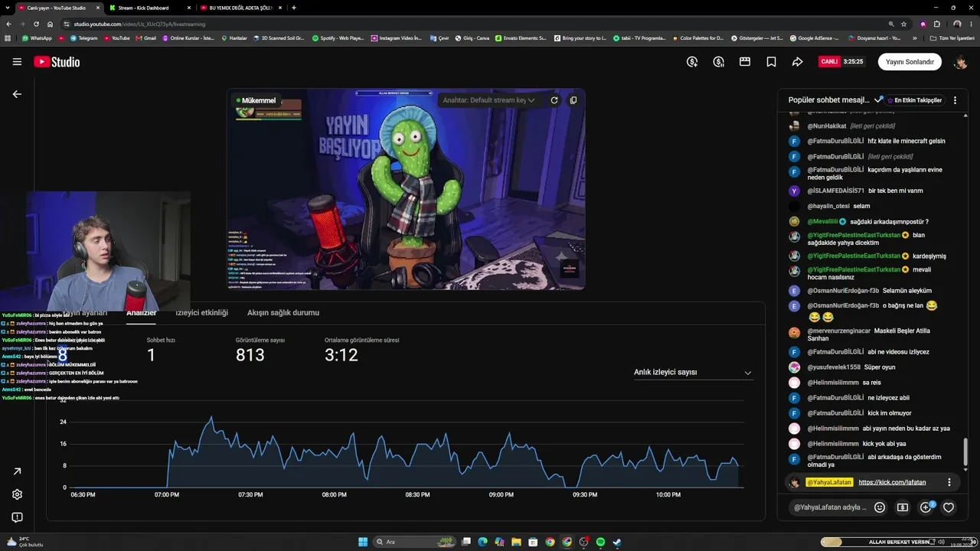Click the Windows taskbar search box
This screenshot has height=551, width=980.
pyautogui.click(x=413, y=542)
